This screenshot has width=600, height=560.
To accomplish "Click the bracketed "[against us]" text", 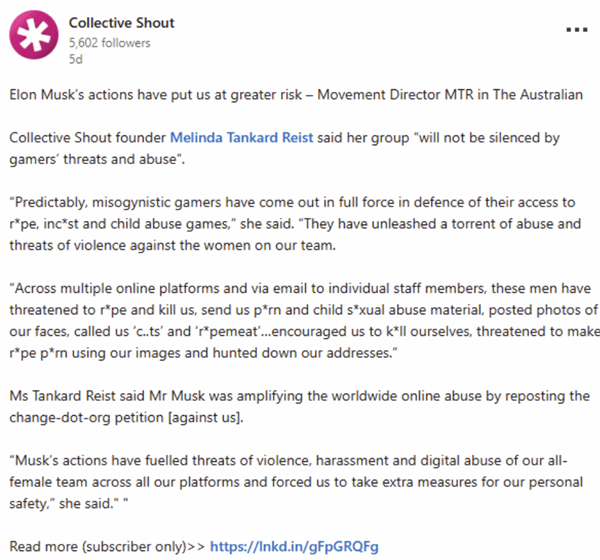I will pyautogui.click(x=216, y=416).
